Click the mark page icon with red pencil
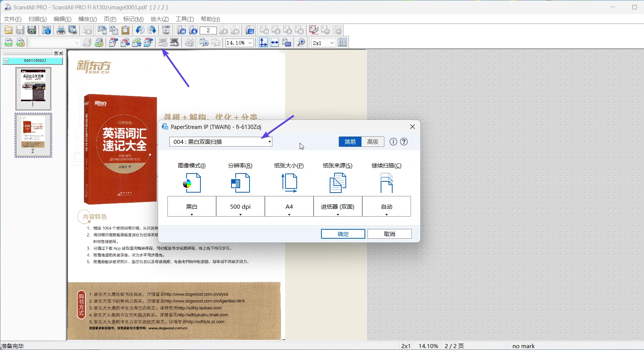The image size is (644, 350). (314, 30)
